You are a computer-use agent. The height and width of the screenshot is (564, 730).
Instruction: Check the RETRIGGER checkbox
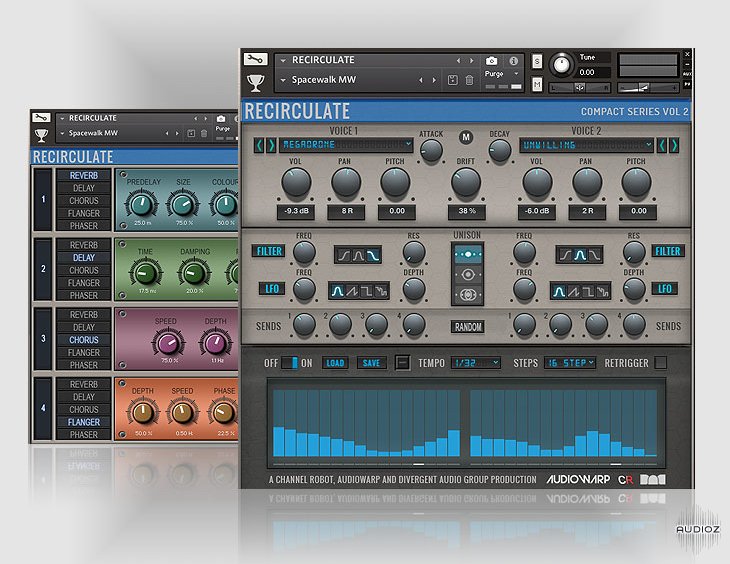click(660, 362)
